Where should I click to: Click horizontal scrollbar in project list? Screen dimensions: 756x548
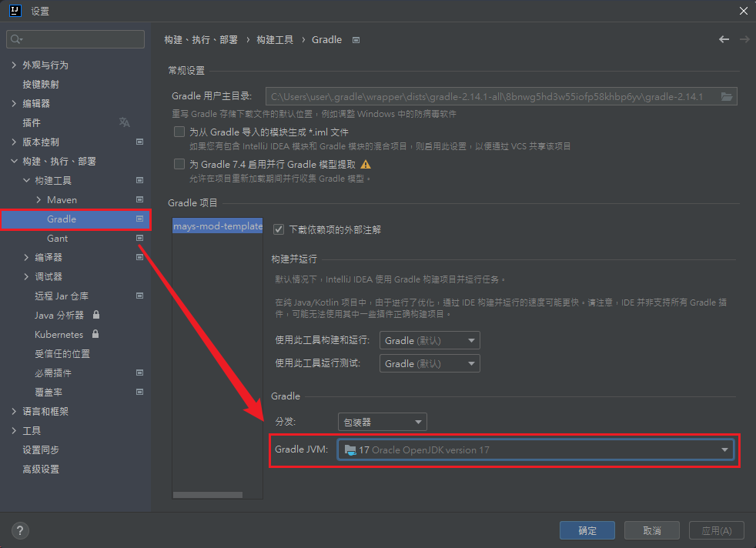[208, 495]
